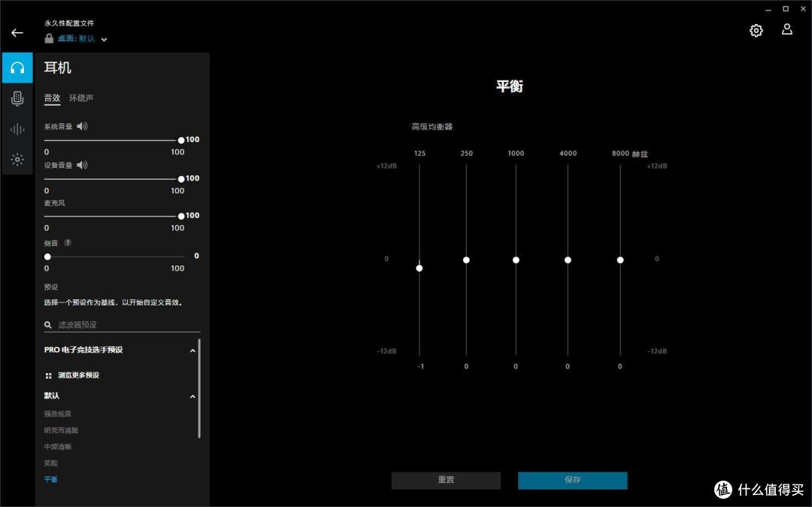Select the 强劲低音 preset
This screenshot has height=507, width=812.
[57, 414]
